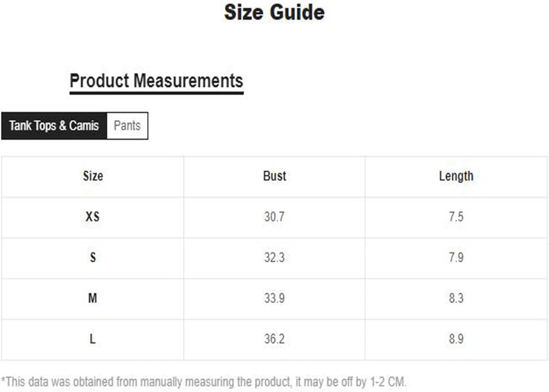Click the XS length value 7.5
549x392 pixels.
tap(456, 217)
